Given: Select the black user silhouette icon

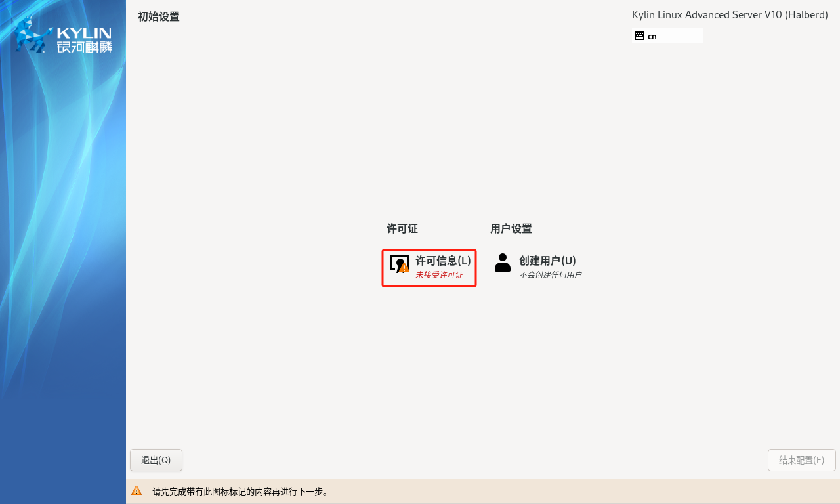Looking at the screenshot, I should [502, 262].
